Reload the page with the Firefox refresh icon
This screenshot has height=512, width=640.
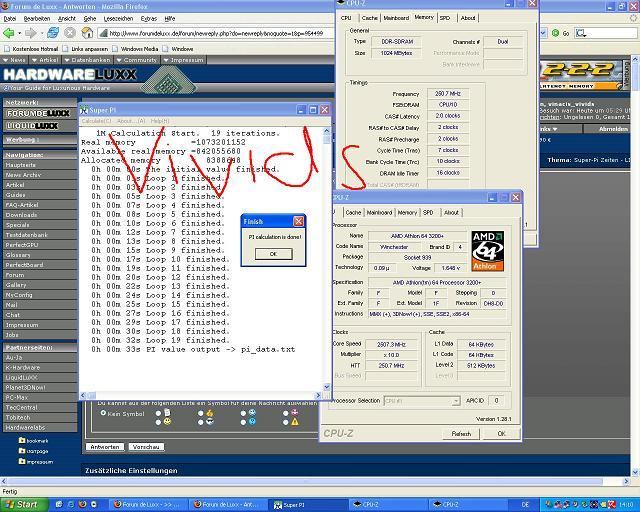click(x=53, y=33)
